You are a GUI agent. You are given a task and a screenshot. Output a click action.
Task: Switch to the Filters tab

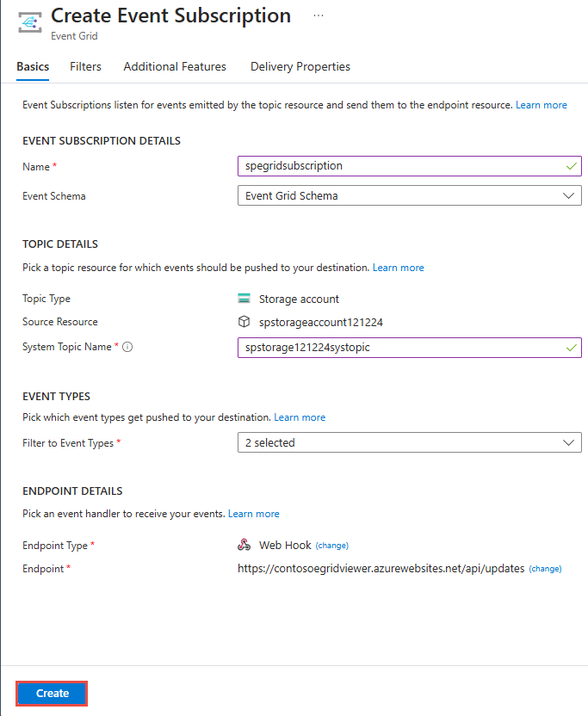pyautogui.click(x=85, y=66)
